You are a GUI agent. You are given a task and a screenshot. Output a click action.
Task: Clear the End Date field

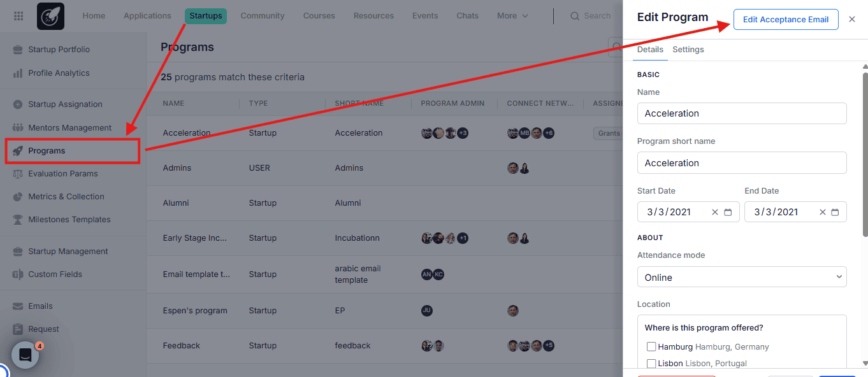pyautogui.click(x=822, y=212)
